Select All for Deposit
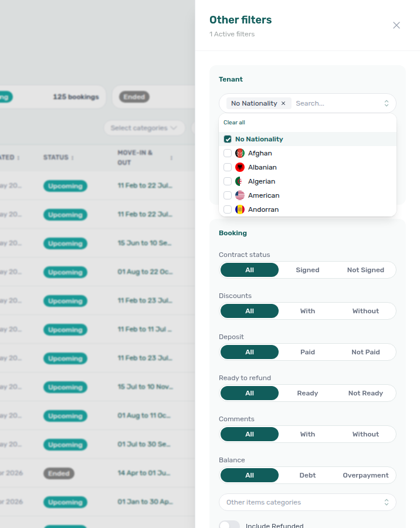 249,352
